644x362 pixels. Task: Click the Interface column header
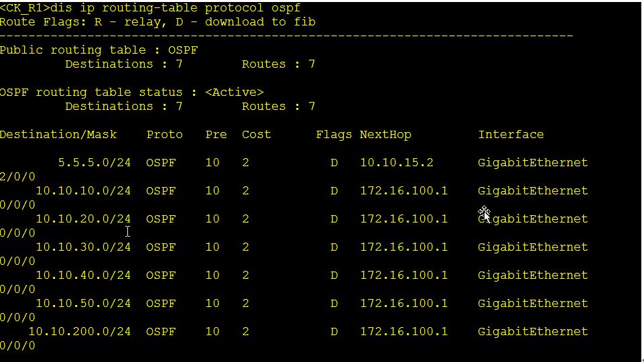pos(511,135)
